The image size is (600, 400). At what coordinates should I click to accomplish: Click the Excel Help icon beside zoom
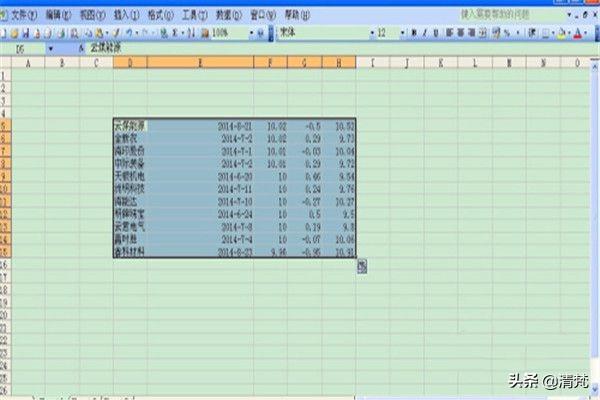tap(261, 33)
